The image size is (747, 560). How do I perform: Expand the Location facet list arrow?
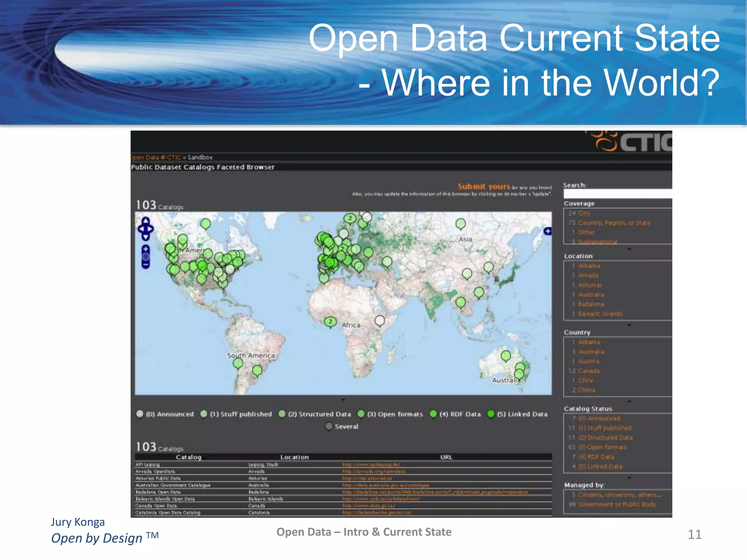pyautogui.click(x=630, y=325)
